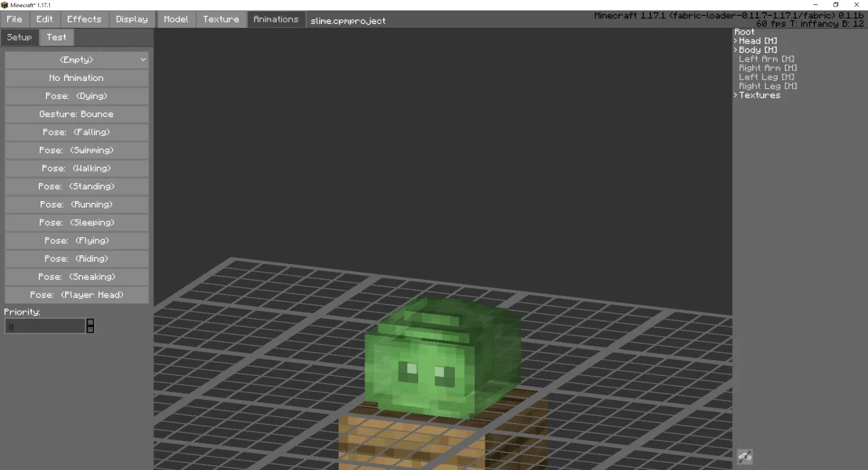Screen dimensions: 868x470
Task: Select the Textures label in tree
Action: click(759, 95)
